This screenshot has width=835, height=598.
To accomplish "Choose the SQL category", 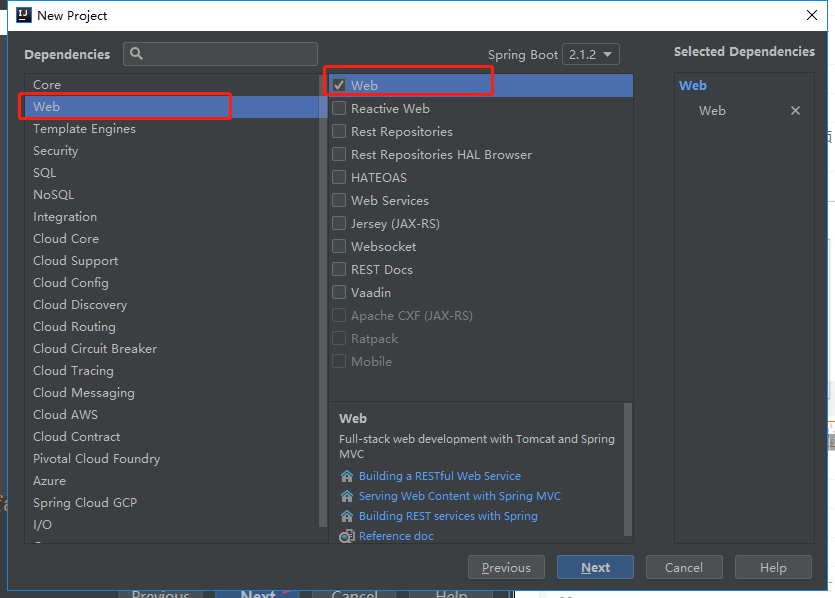I will (x=171, y=173).
